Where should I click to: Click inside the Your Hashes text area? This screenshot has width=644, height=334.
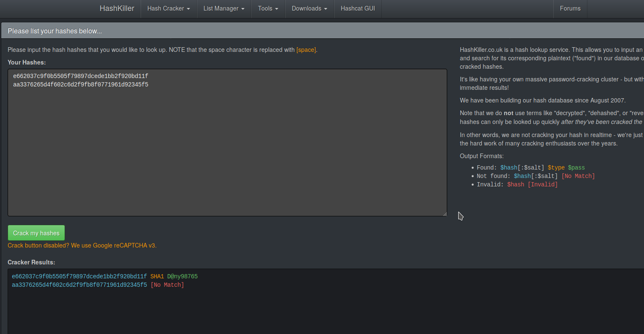(x=227, y=143)
